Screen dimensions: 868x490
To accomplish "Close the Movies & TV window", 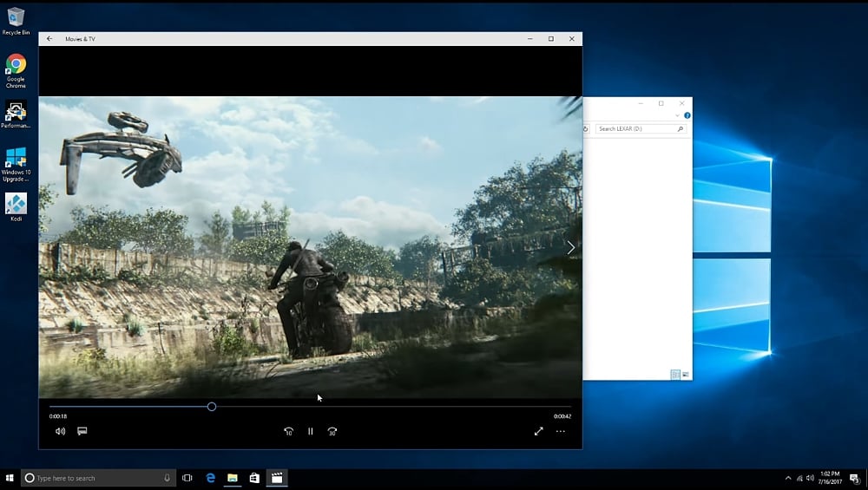I will pyautogui.click(x=572, y=39).
